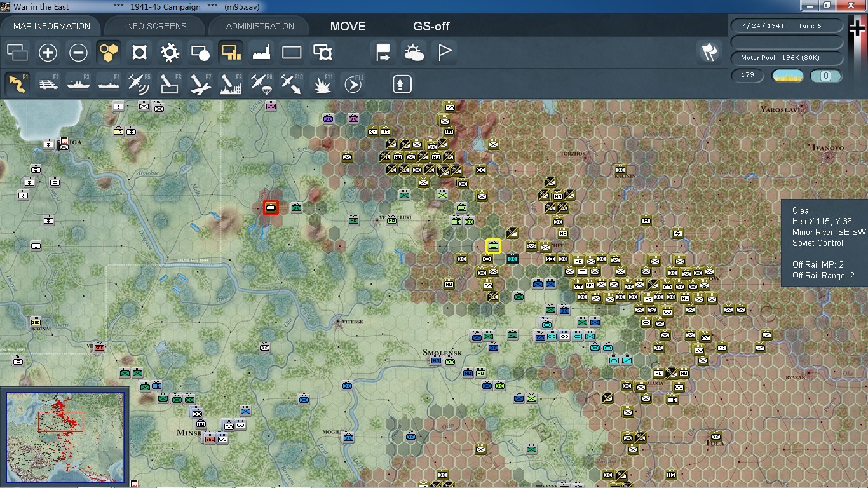
Task: Select F6 bomb unit mode
Action: pyautogui.click(x=170, y=83)
